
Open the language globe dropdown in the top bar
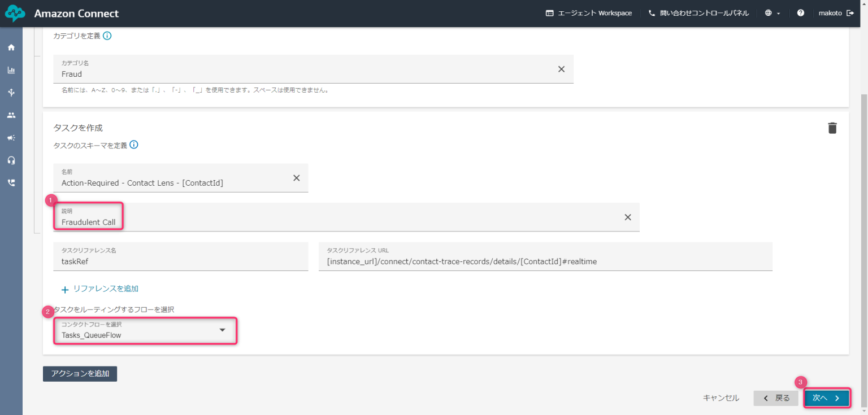[770, 12]
